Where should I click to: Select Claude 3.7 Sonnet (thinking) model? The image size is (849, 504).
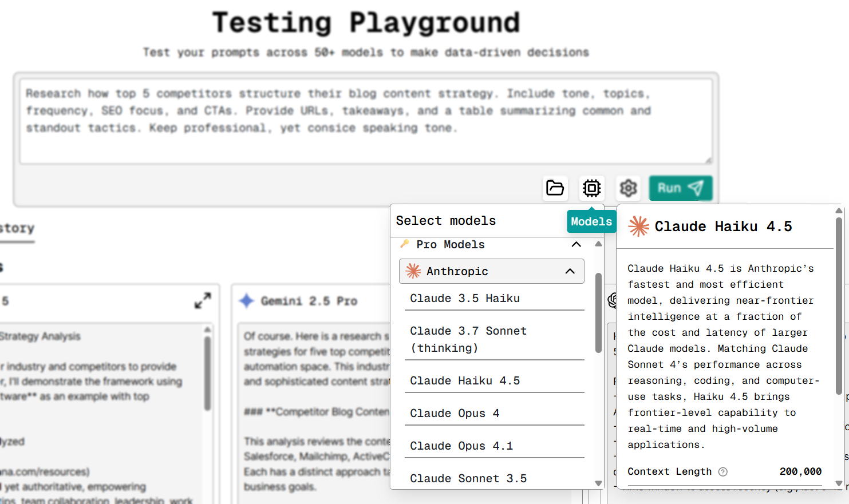pos(494,339)
